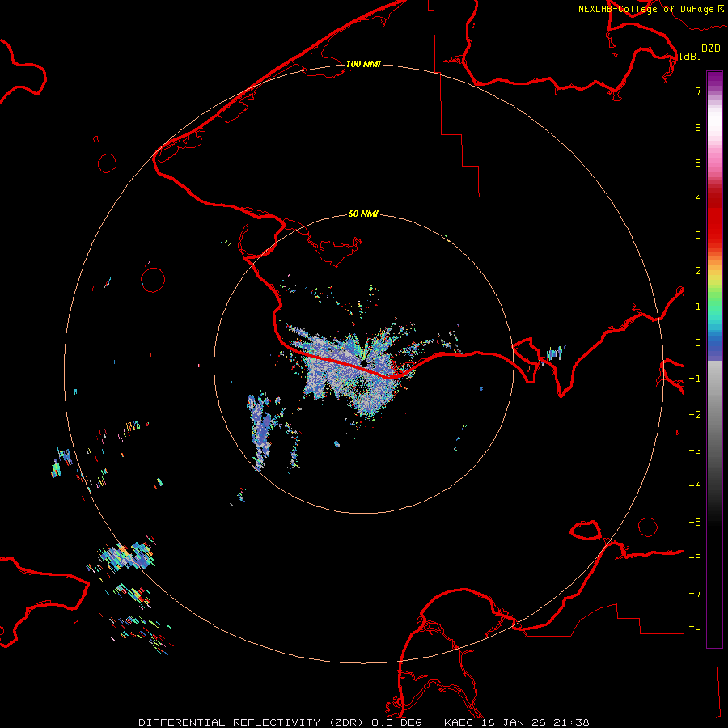Click the "5" value on the color scale
The height and width of the screenshot is (728, 728).
click(x=698, y=163)
